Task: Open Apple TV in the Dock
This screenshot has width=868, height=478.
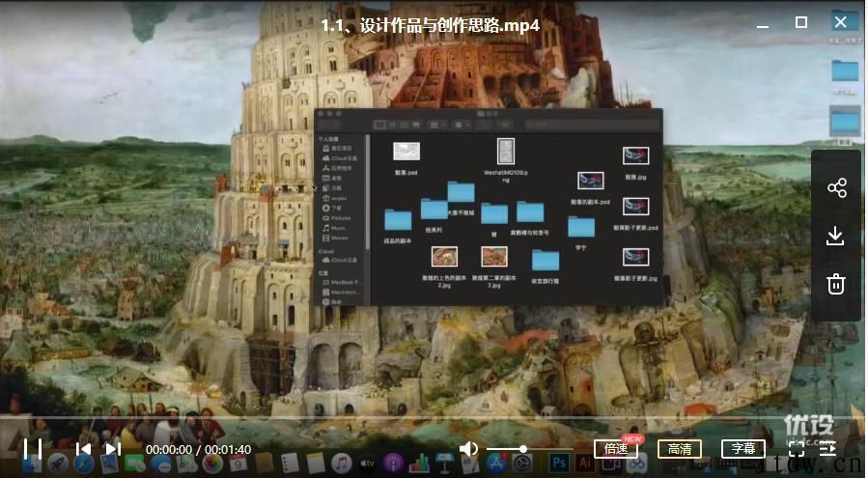Action: tap(368, 464)
